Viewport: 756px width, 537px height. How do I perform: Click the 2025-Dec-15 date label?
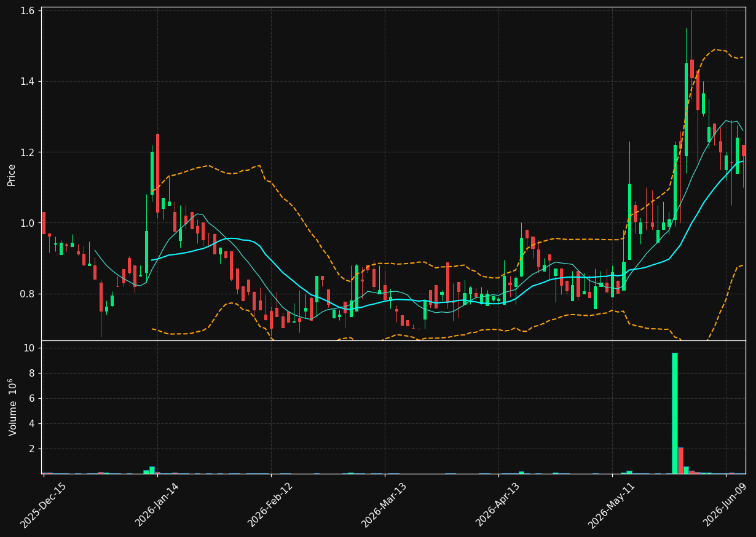(x=43, y=505)
